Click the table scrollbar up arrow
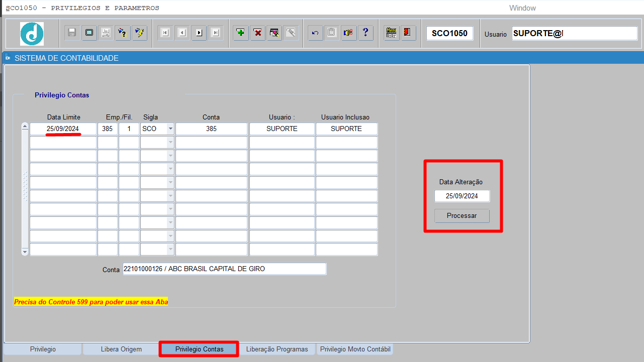Screen dimensions: 644x362 tap(25, 127)
